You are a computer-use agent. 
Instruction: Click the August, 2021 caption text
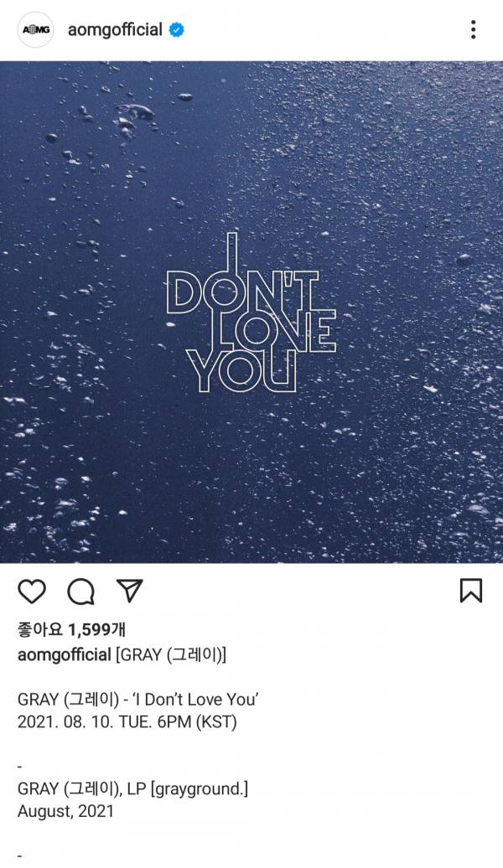[x=65, y=812]
